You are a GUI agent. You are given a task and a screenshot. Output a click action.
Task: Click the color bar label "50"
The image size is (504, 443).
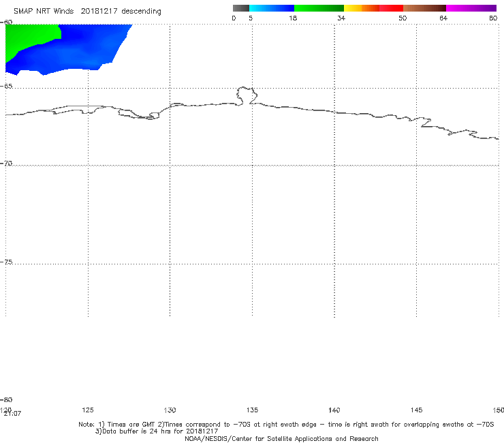tap(403, 18)
